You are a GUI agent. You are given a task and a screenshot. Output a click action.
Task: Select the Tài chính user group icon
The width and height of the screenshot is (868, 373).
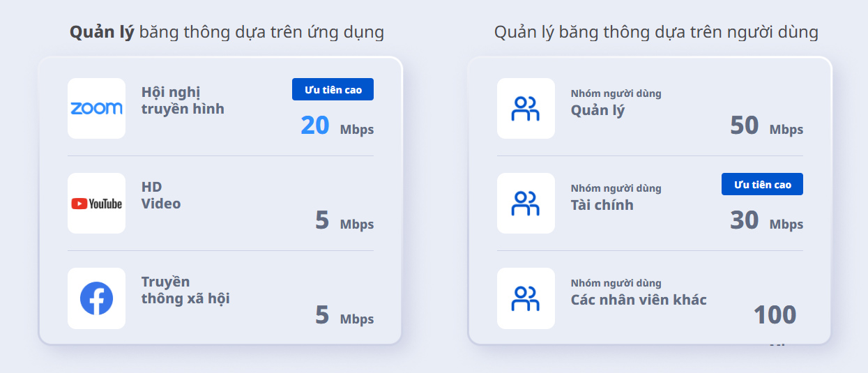(x=526, y=204)
